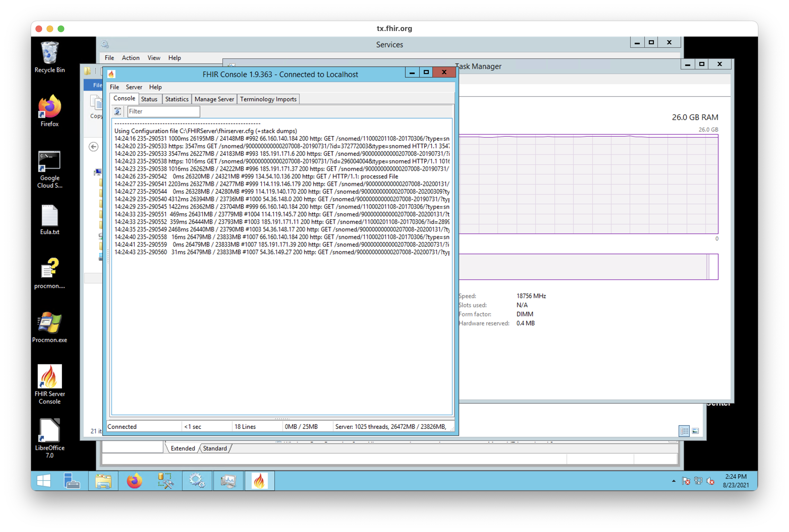This screenshot has width=789, height=532.
Task: Select the Eula.txt file icon
Action: tap(50, 219)
